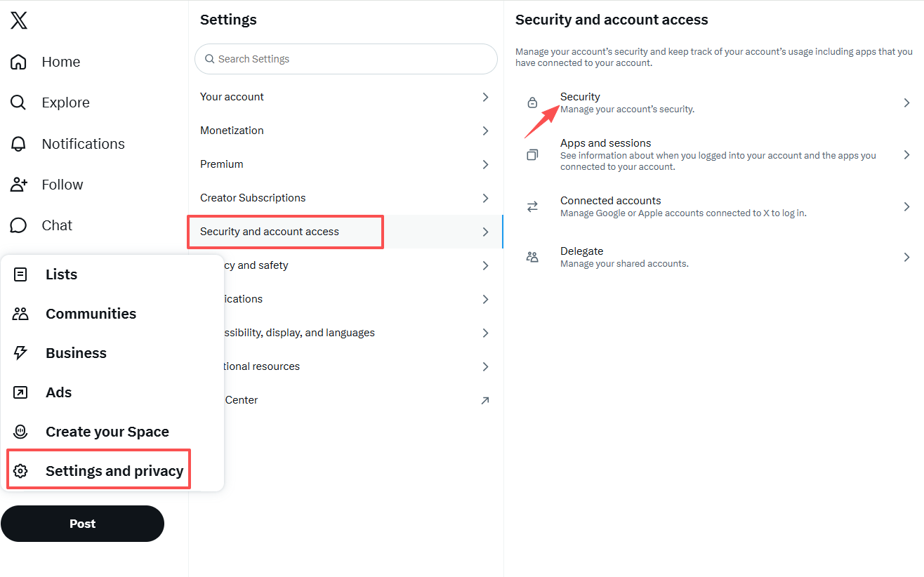Open external arrow next to Help Center
This screenshot has height=577, width=924.
coord(485,400)
